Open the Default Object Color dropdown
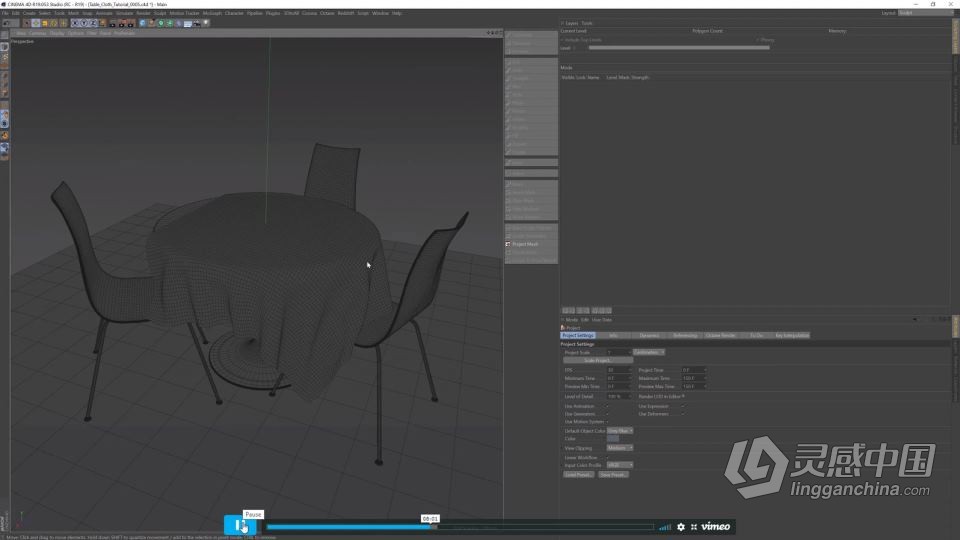 tap(620, 431)
